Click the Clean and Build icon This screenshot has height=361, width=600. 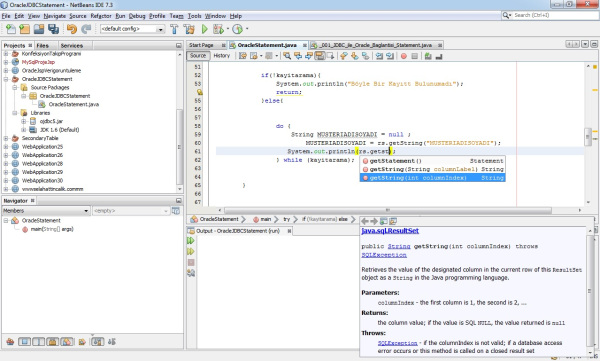pyautogui.click(x=189, y=29)
